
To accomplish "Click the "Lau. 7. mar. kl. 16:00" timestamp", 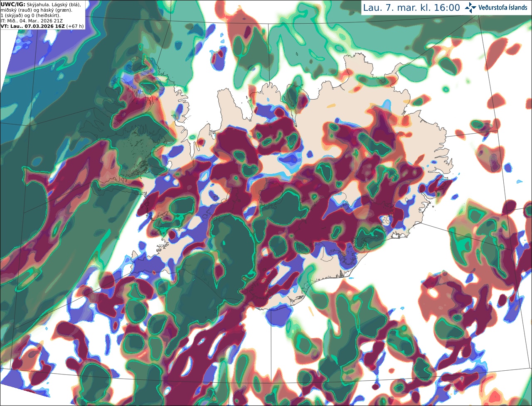I will pos(411,8).
